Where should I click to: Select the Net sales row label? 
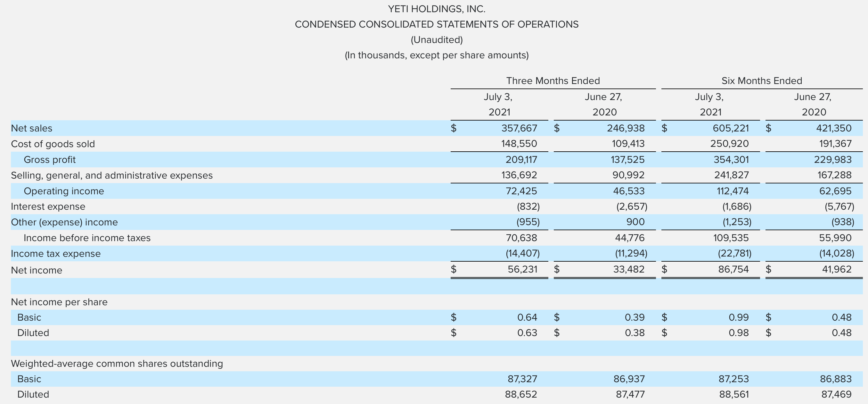(x=32, y=128)
